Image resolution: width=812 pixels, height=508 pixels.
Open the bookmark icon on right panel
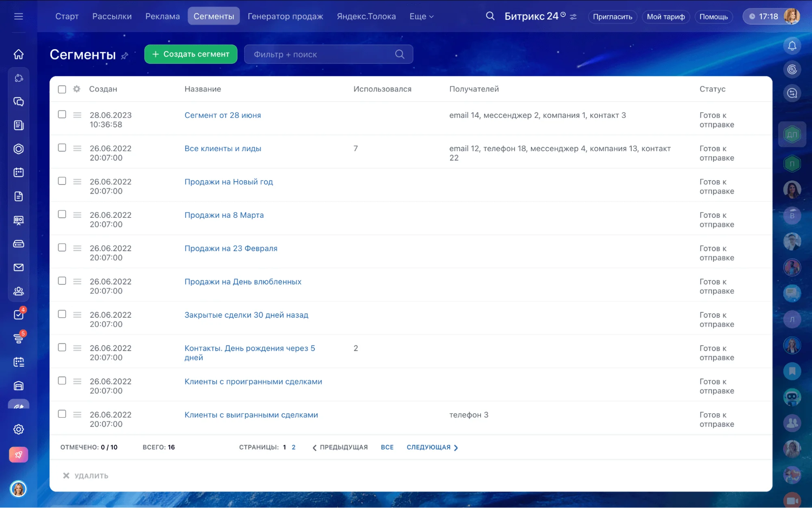(x=792, y=371)
